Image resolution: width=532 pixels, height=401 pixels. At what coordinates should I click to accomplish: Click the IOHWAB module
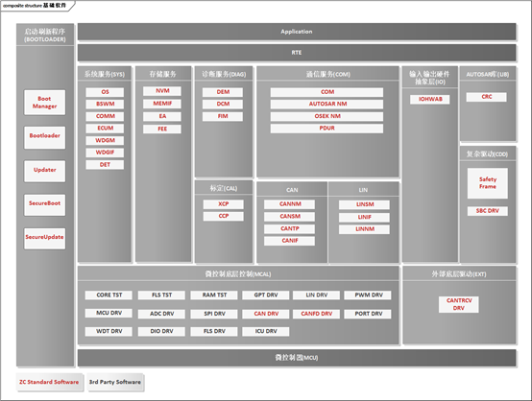click(430, 99)
